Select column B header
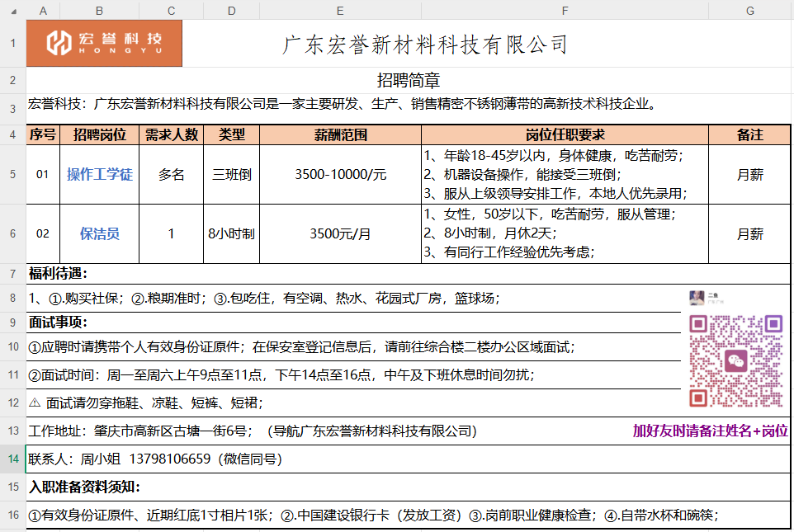Screen dimensions: 794x532 coord(99,11)
